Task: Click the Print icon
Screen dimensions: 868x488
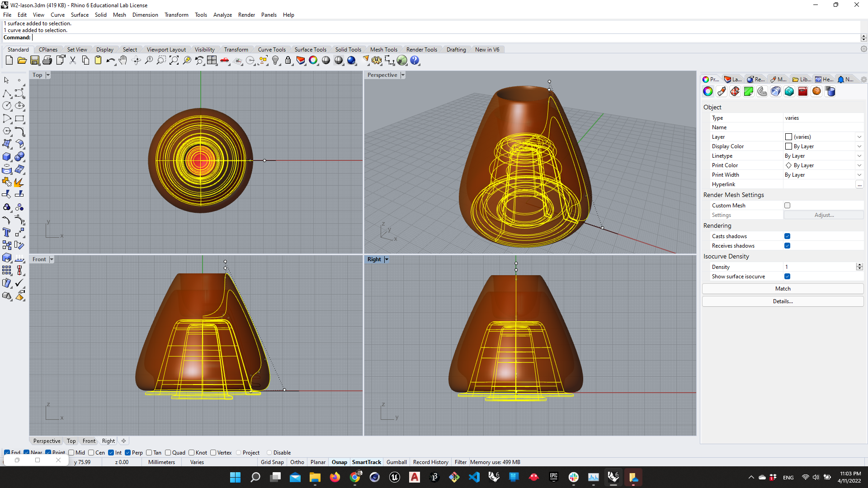Action: (47, 60)
